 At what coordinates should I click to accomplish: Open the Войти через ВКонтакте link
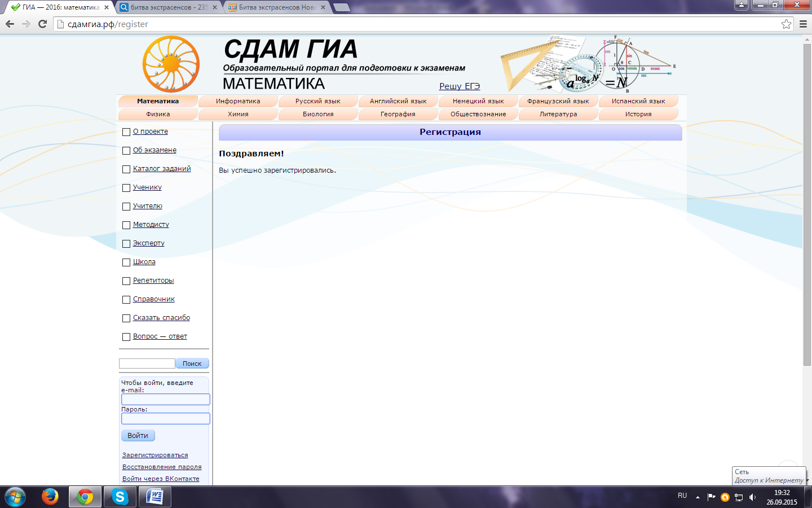pos(161,479)
